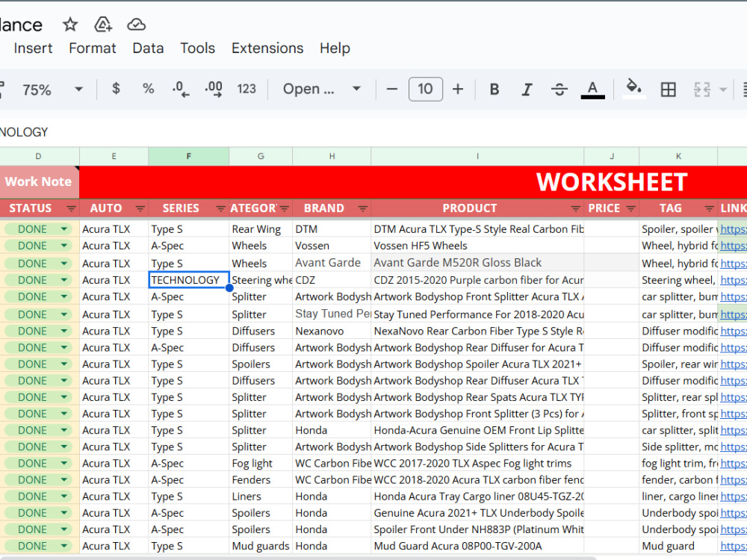Open zoom 75% dropdown
Screen dimensions: 747x560
pos(52,89)
